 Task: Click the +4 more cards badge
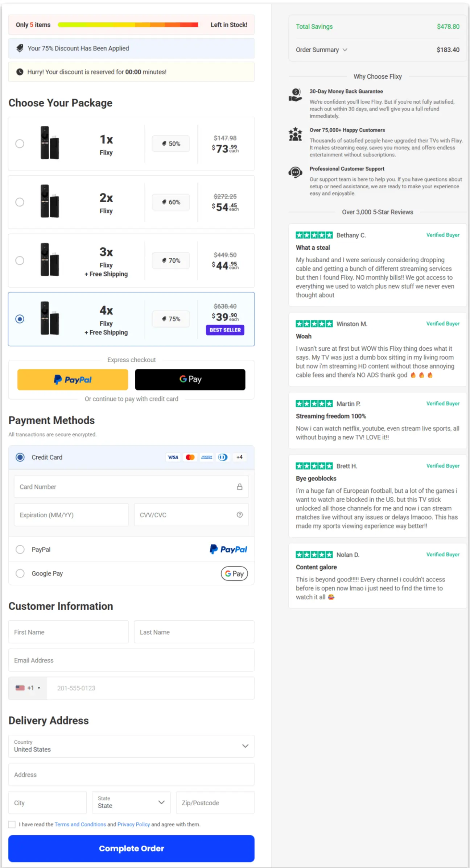tap(239, 457)
